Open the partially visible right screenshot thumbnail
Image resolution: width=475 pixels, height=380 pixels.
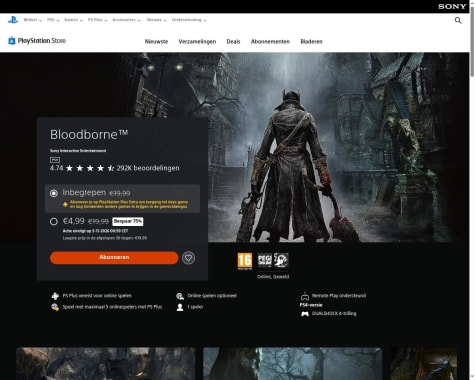point(424,364)
